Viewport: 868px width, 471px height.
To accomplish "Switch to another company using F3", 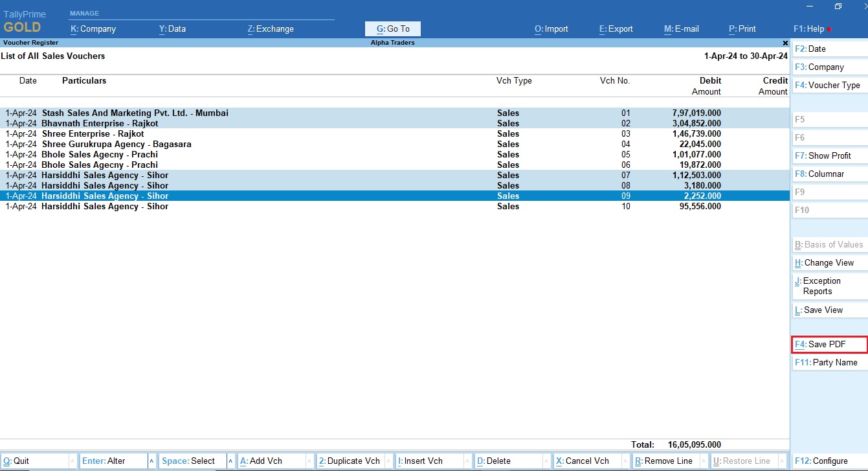I will coord(819,67).
